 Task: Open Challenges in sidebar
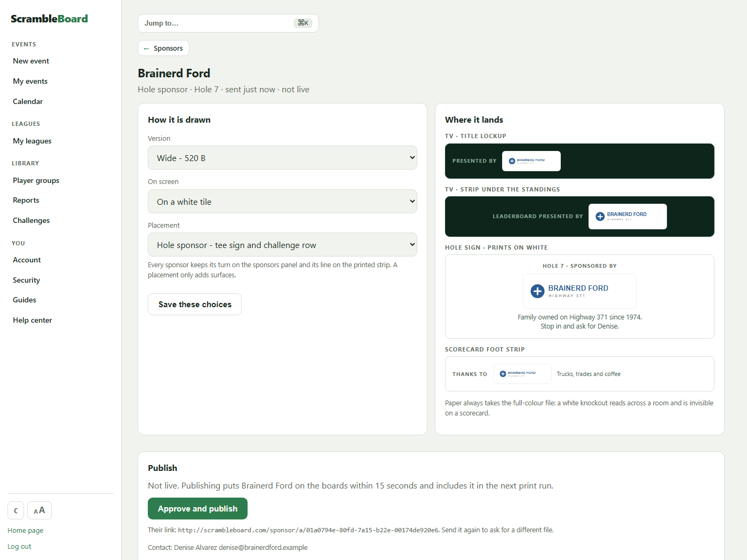point(31,220)
